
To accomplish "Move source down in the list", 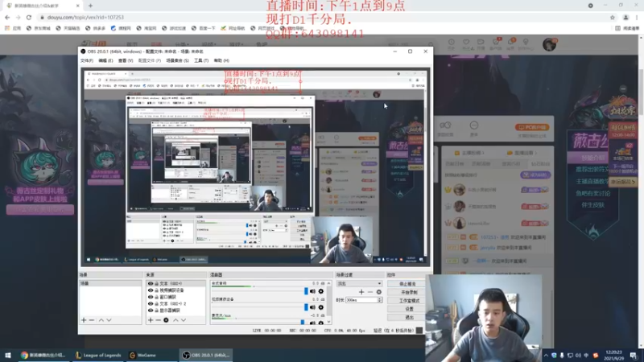I will (184, 319).
